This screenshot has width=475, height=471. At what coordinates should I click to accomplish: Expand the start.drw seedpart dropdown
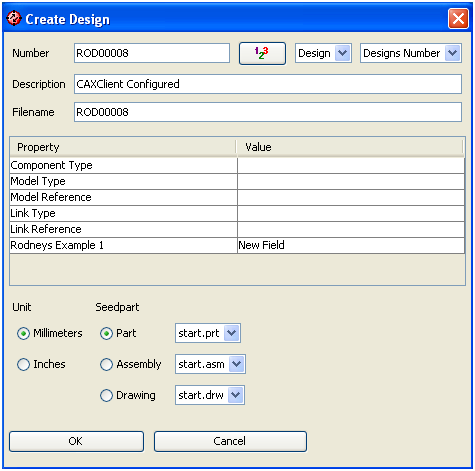pyautogui.click(x=210, y=395)
